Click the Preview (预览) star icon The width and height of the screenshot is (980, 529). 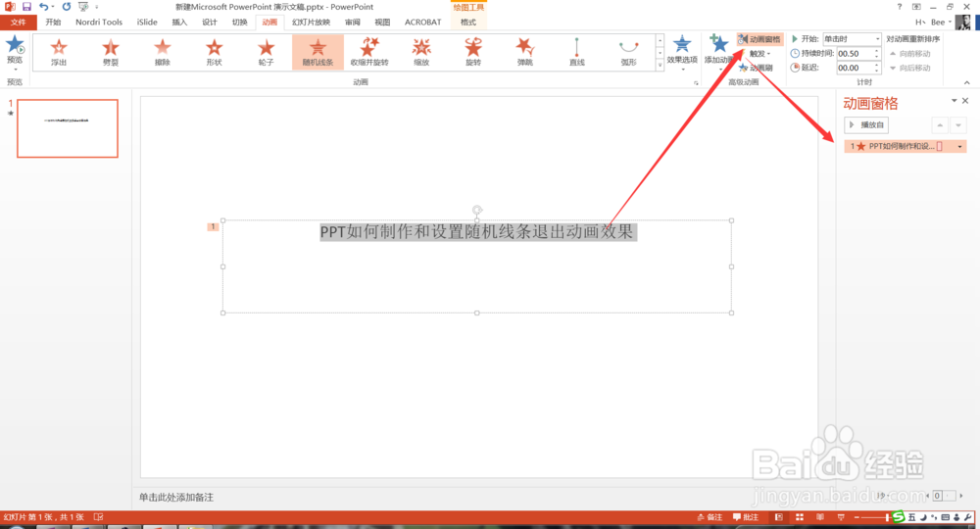pos(15,45)
